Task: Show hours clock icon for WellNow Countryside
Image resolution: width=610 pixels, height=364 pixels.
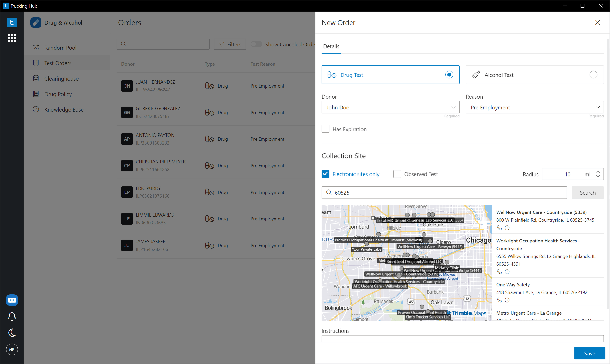Action: click(x=507, y=228)
